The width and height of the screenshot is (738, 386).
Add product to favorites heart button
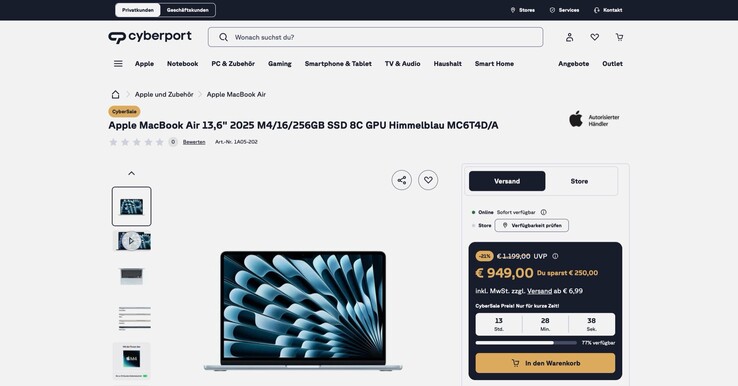(428, 180)
